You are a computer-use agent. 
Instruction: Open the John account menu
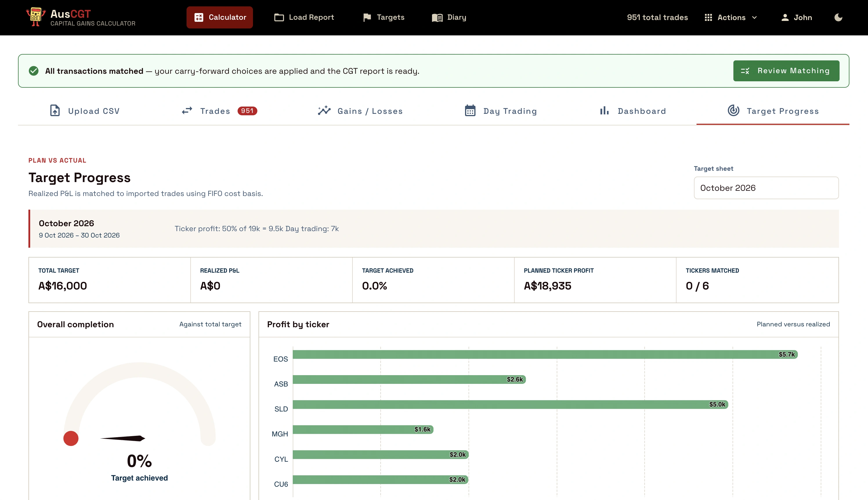[x=797, y=17]
